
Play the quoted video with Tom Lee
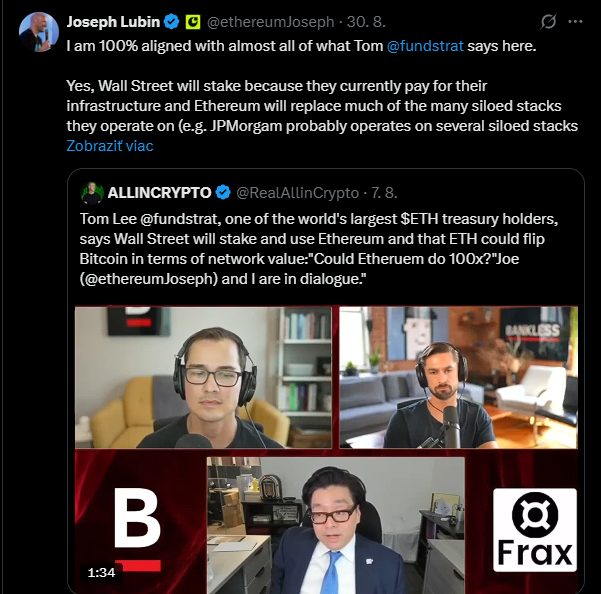(x=326, y=449)
